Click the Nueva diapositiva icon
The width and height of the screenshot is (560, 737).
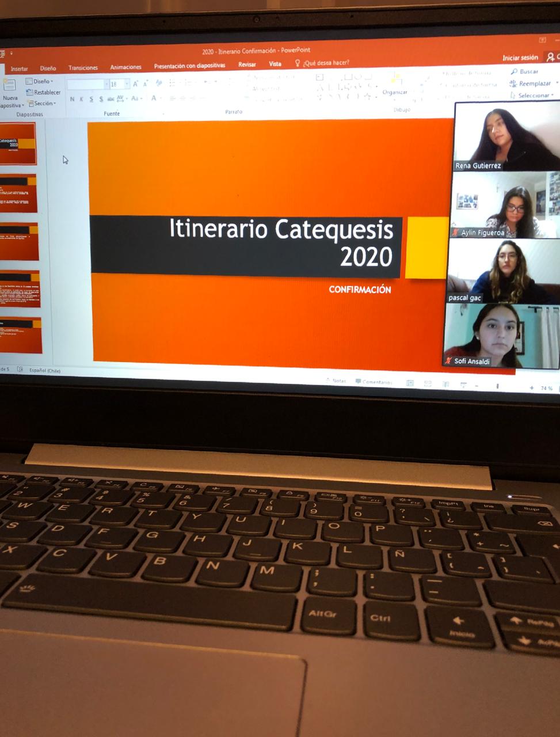(x=9, y=85)
